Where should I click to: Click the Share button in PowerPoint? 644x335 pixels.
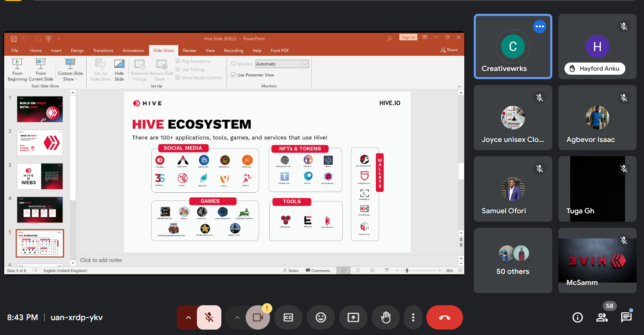point(449,50)
